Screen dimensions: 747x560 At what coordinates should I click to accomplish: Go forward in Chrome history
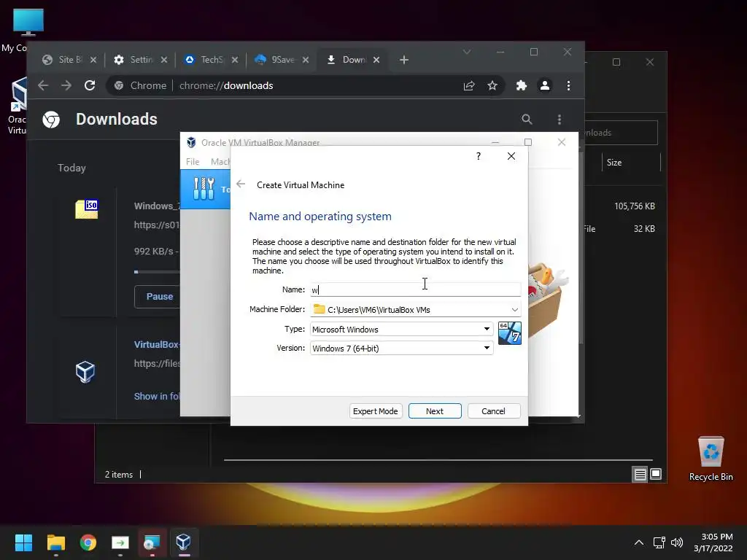(66, 86)
